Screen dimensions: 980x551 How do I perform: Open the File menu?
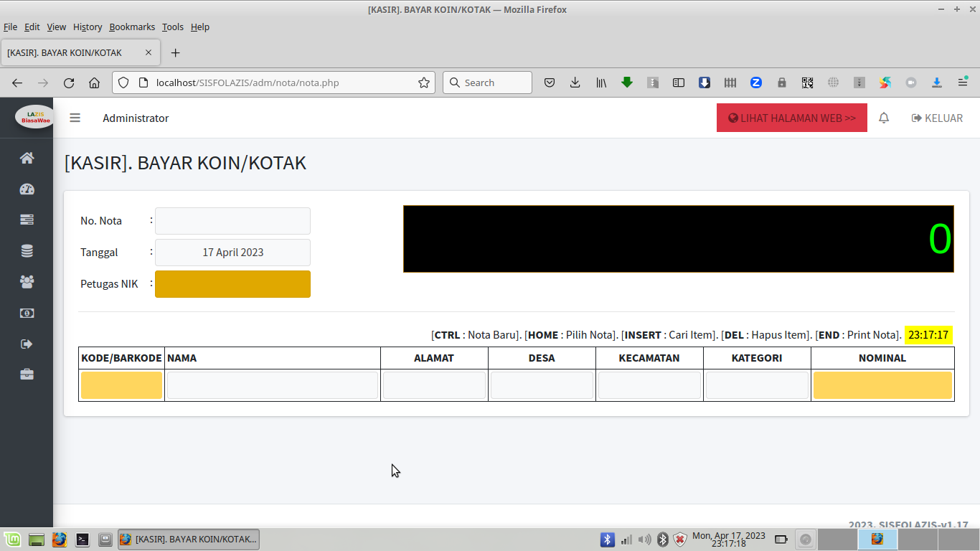[x=11, y=27]
